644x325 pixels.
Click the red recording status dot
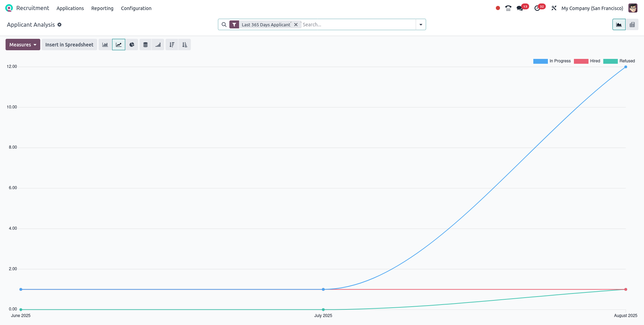[x=498, y=8]
